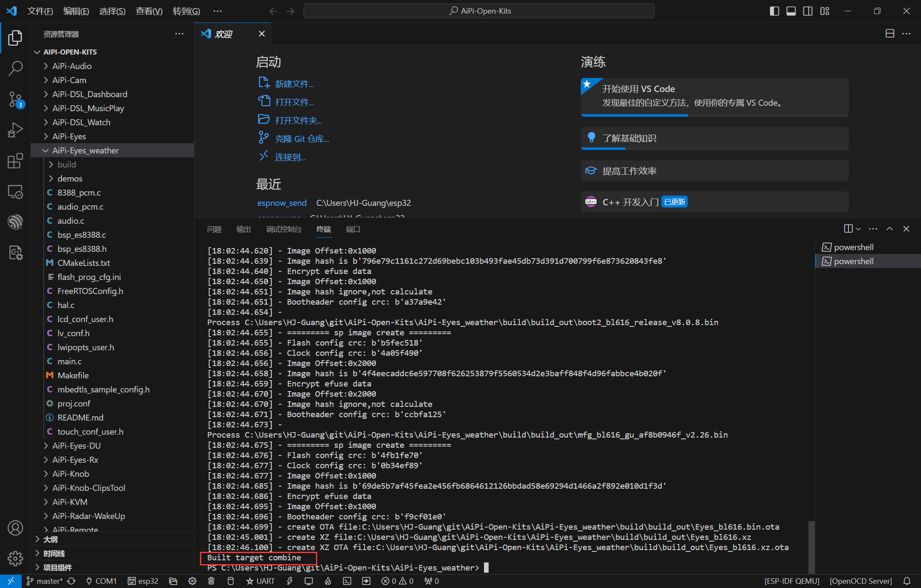Viewport: 921px width, 588px height.
Task: Open errors and warnings counter
Action: coord(397,581)
